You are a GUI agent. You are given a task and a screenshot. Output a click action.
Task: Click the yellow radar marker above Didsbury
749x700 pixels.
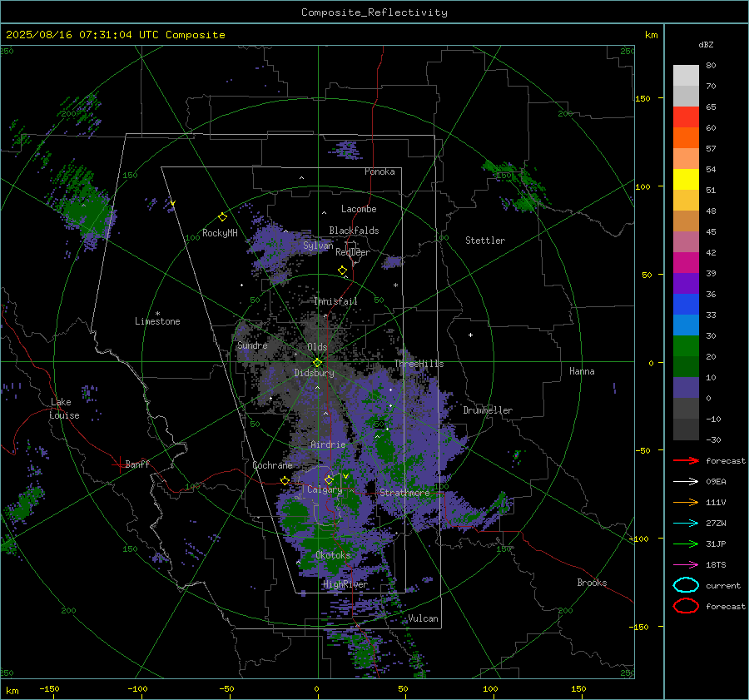coord(317,363)
